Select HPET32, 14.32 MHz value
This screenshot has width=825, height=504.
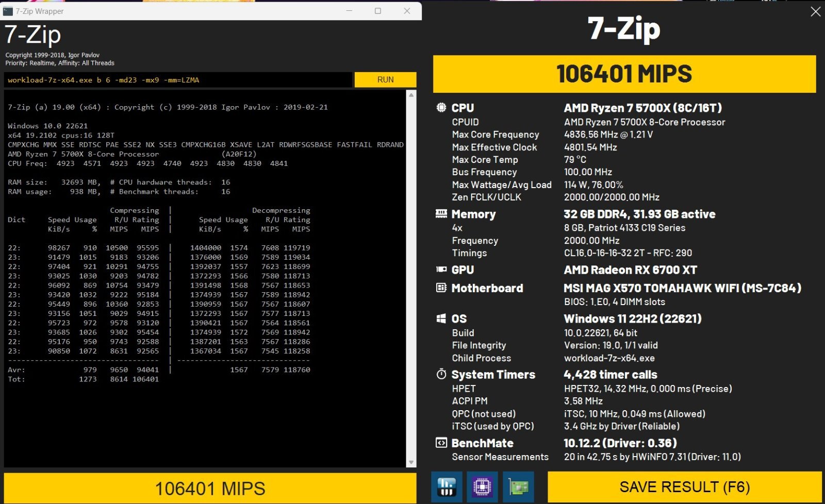(x=606, y=389)
